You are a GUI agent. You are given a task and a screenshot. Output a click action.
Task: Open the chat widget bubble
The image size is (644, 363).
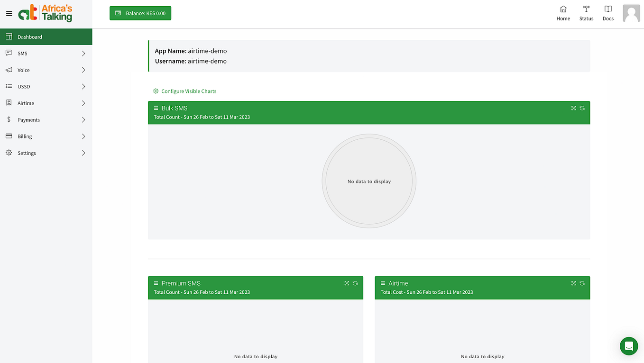(x=629, y=346)
